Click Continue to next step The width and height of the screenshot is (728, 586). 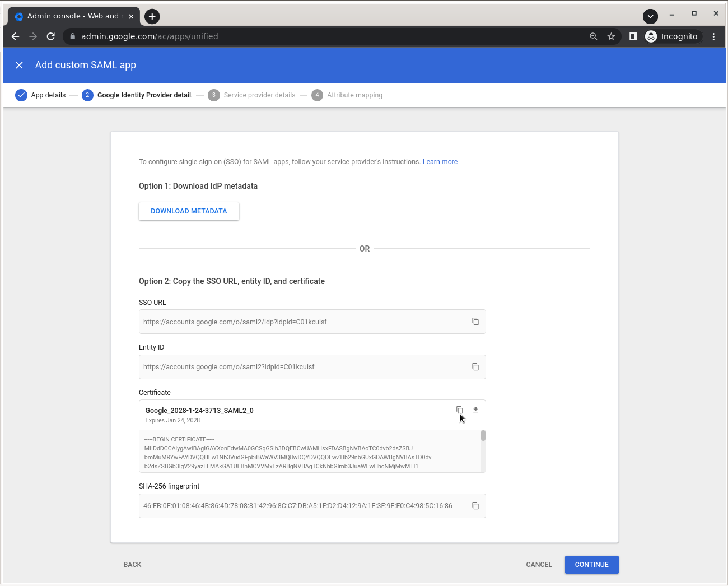[591, 565]
